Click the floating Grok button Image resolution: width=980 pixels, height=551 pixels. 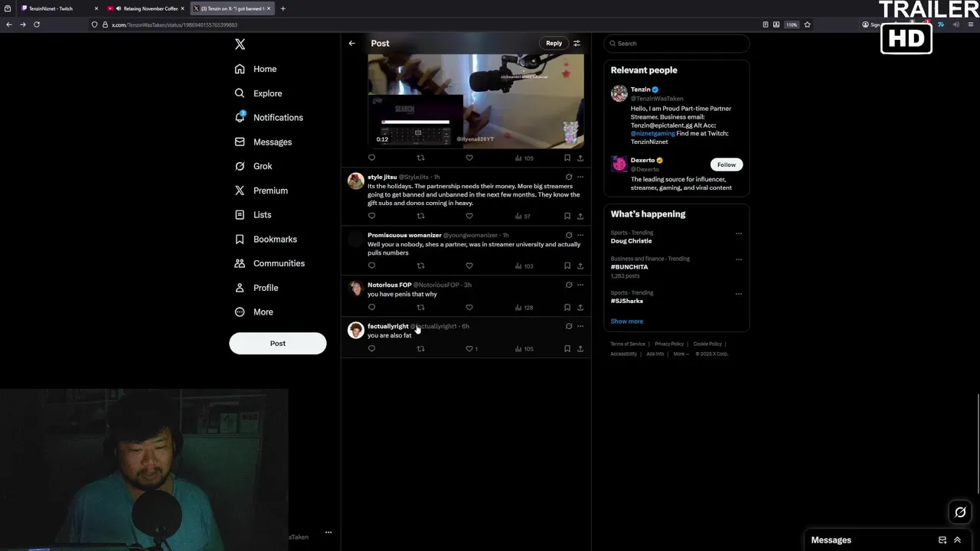960,512
